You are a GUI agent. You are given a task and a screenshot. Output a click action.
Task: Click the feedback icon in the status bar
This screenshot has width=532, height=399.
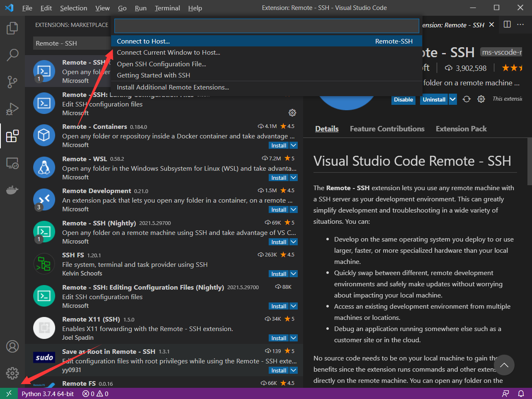tap(505, 393)
